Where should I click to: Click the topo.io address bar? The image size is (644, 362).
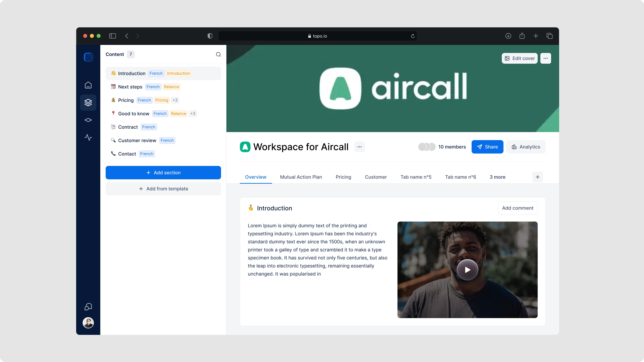[317, 36]
